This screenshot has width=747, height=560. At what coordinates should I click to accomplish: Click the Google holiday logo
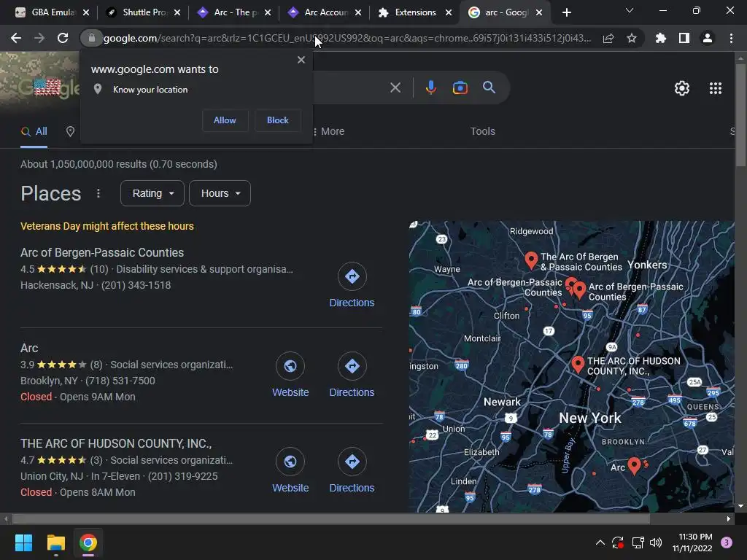(47, 88)
